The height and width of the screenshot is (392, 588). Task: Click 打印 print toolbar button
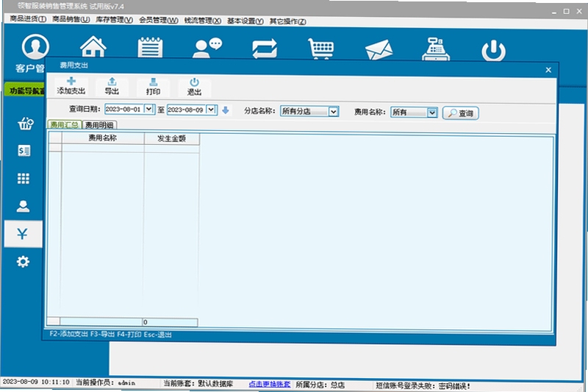point(153,87)
